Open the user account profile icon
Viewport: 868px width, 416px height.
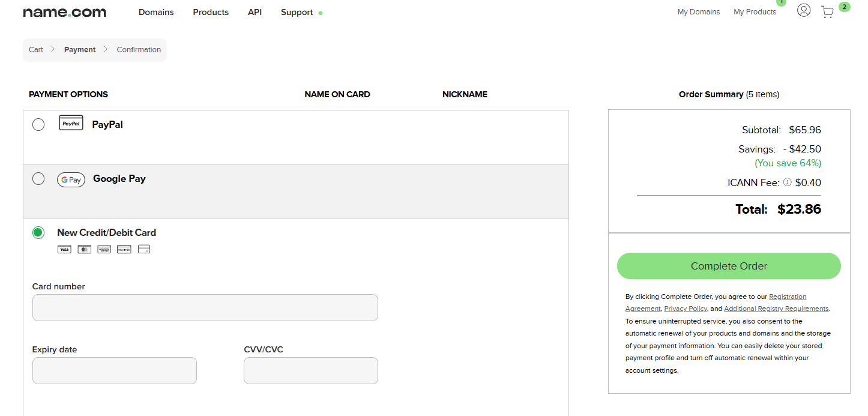coord(804,10)
